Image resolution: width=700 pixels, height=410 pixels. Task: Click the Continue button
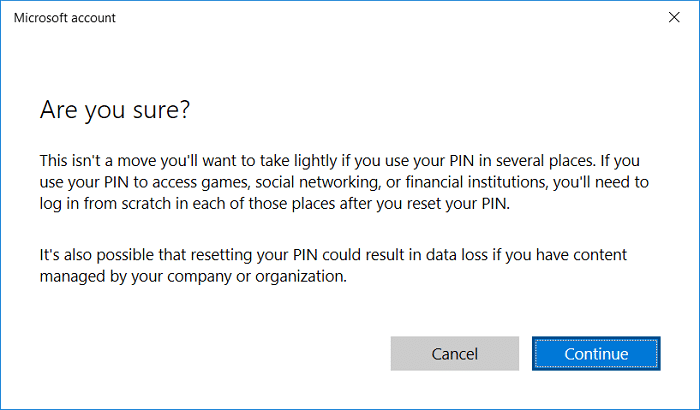tap(596, 353)
